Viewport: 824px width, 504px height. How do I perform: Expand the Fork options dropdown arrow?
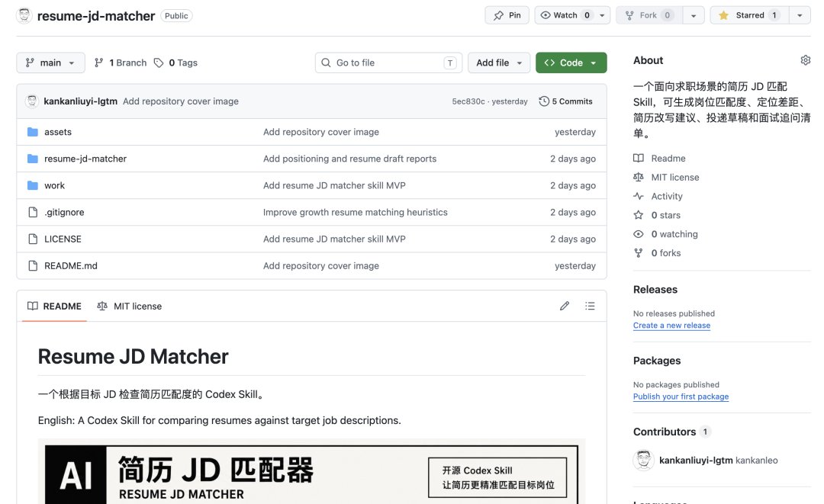[x=694, y=15]
